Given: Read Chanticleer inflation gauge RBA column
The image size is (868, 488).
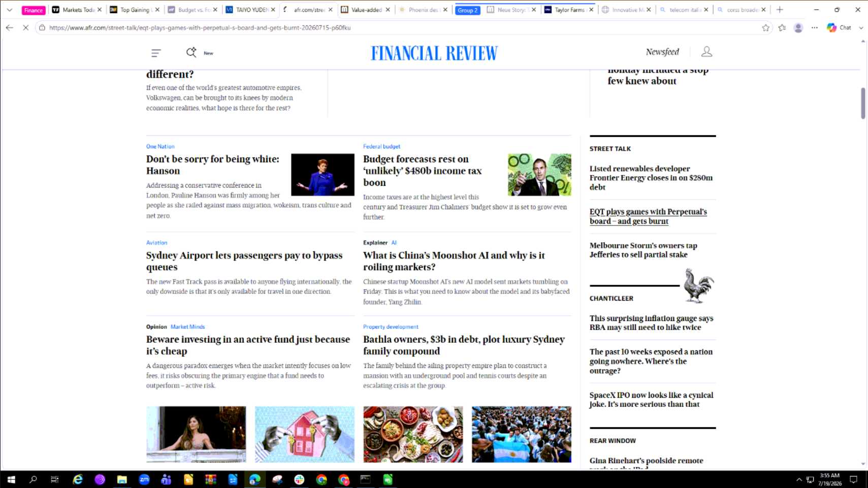Looking at the screenshot, I should (x=651, y=323).
